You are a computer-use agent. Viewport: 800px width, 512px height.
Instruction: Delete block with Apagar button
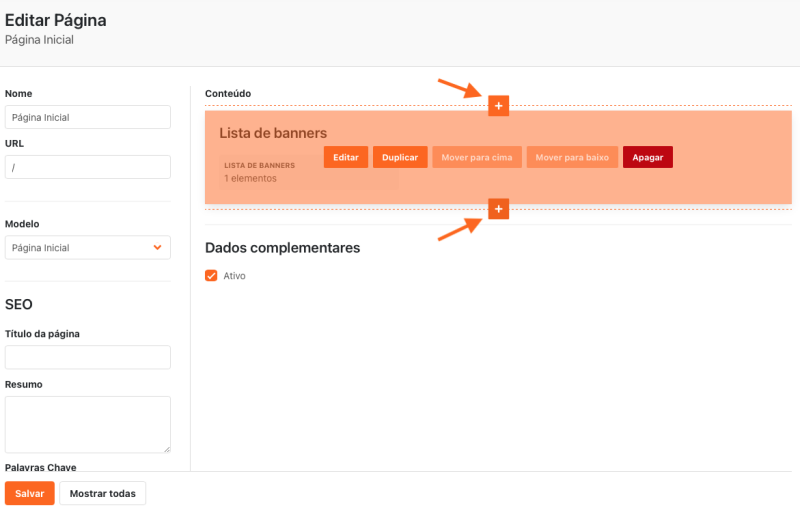tap(647, 158)
